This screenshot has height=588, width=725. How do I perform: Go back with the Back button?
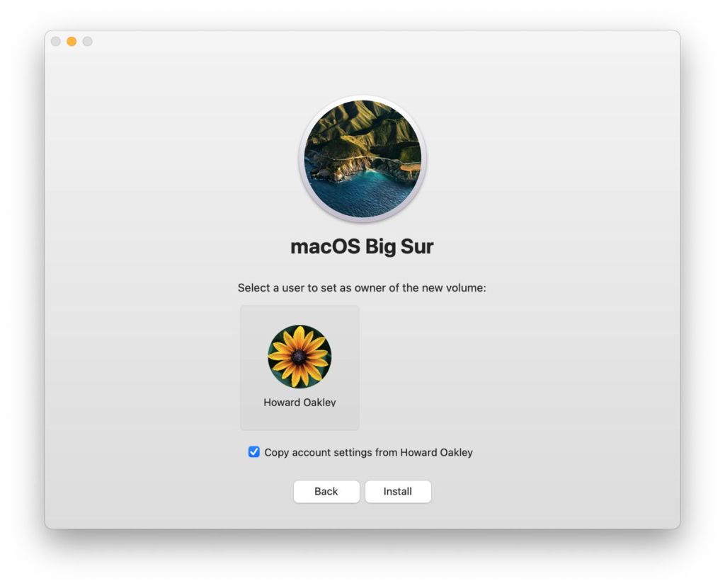(x=326, y=491)
